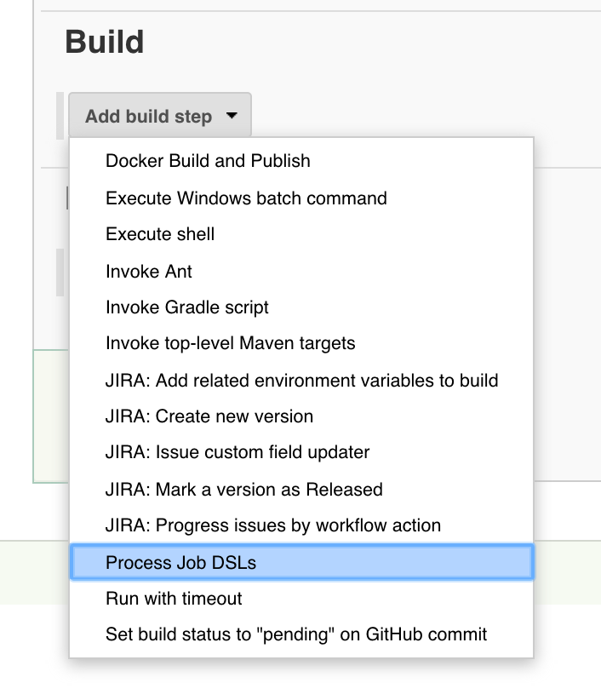601x700 pixels.
Task: Select Docker Build and Publish
Action: [207, 161]
